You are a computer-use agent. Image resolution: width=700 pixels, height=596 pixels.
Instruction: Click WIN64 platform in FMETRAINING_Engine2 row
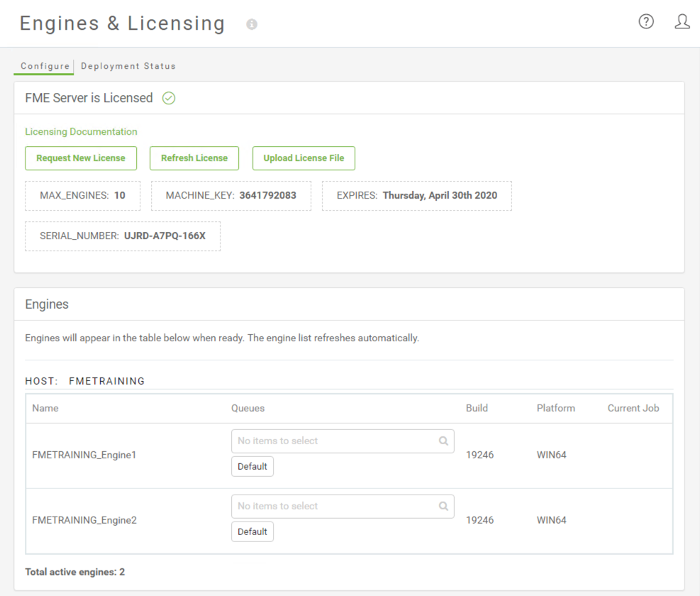[551, 520]
